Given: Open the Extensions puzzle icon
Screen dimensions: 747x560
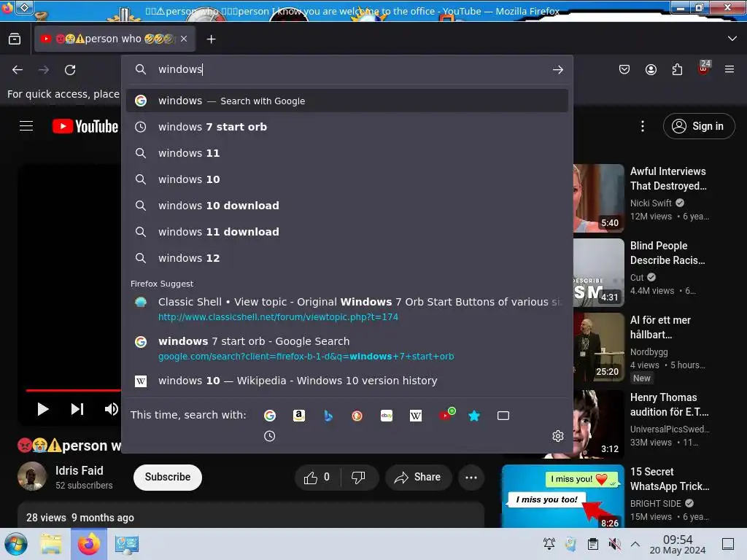Looking at the screenshot, I should click(x=677, y=70).
